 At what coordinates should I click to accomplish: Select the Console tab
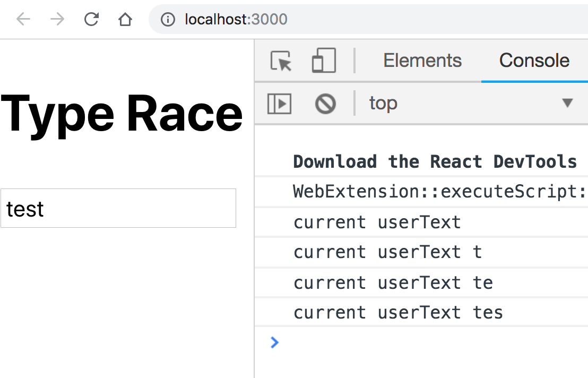point(534,60)
